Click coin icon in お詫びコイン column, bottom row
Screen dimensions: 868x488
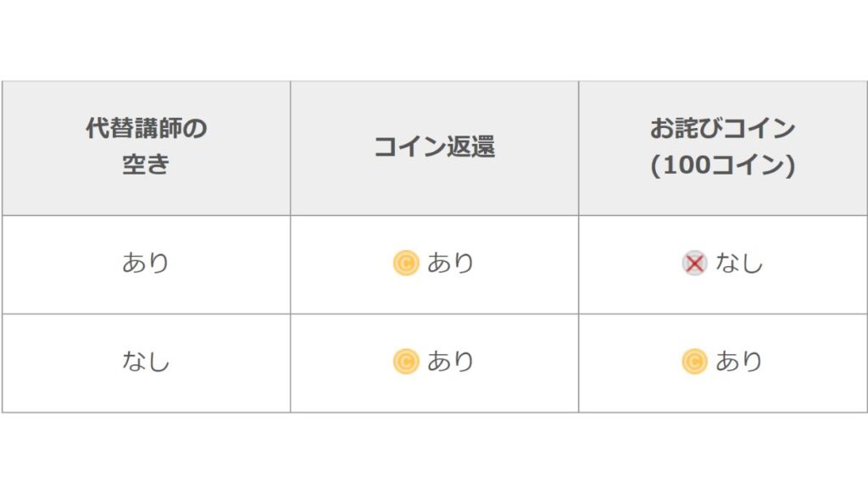tap(694, 361)
